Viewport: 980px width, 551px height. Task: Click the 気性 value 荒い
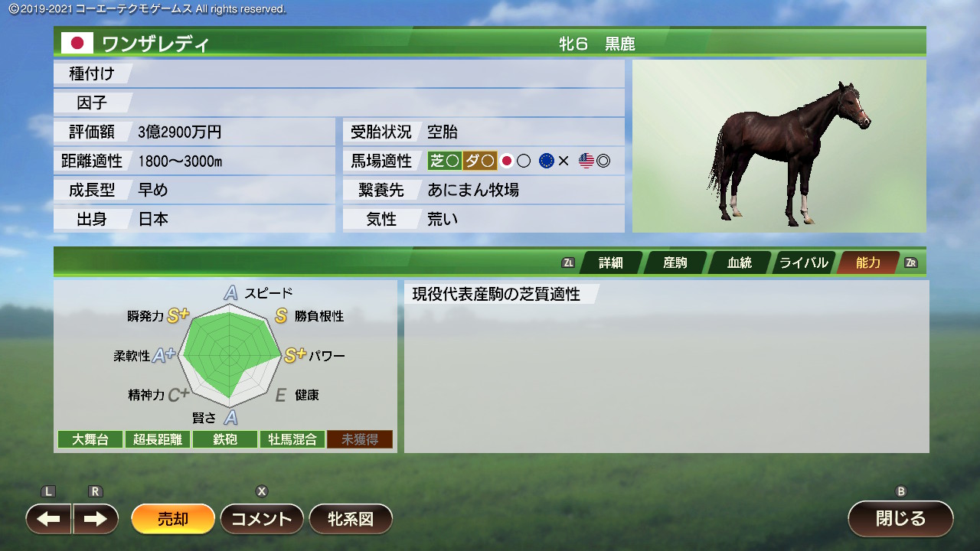(443, 220)
